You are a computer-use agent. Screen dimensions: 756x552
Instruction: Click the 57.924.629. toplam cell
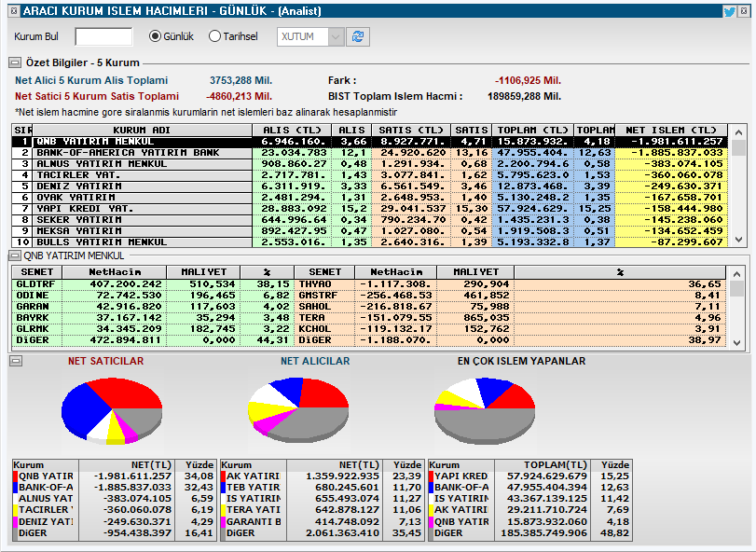533,209
